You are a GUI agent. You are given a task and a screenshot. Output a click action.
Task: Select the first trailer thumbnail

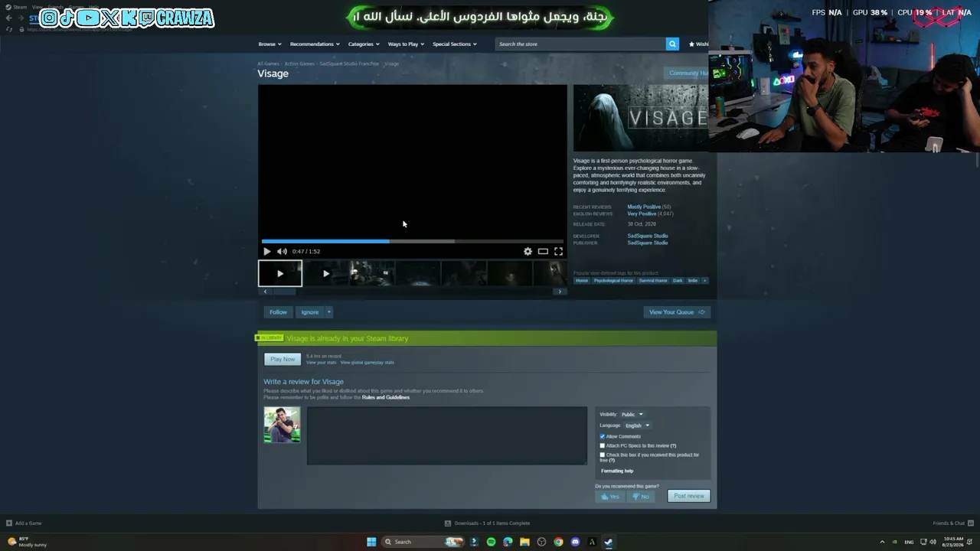[x=280, y=273]
